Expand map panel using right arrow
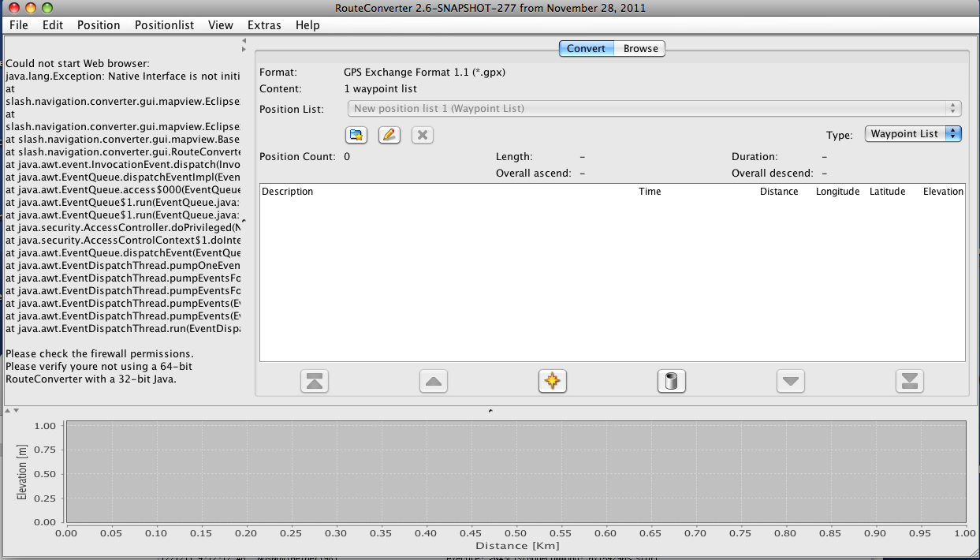This screenshot has width=980, height=560. tap(244, 49)
